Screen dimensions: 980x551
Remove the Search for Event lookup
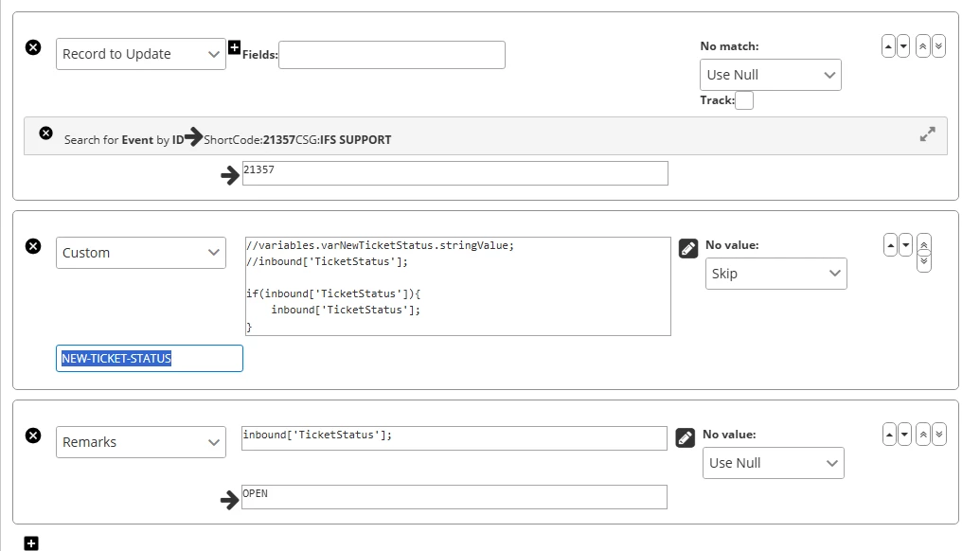point(45,133)
